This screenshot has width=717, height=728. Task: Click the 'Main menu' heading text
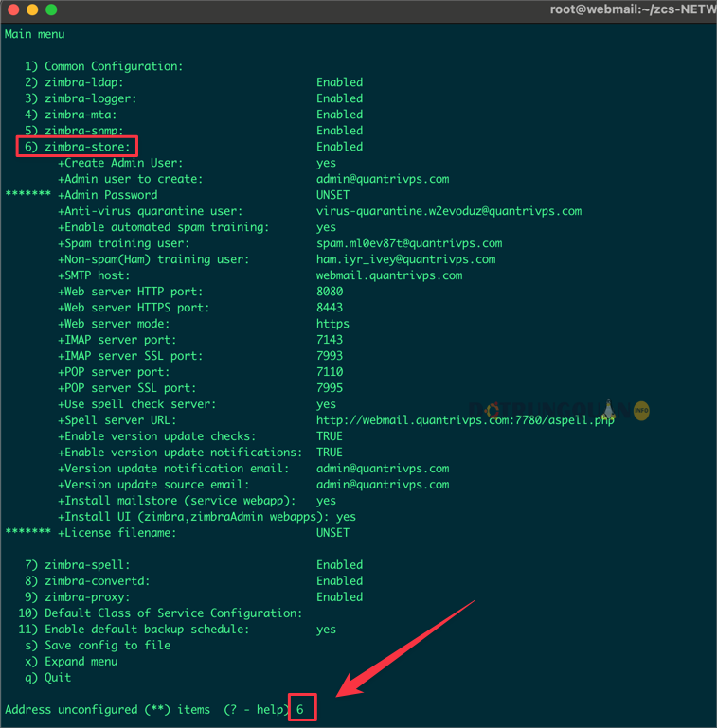tap(34, 34)
